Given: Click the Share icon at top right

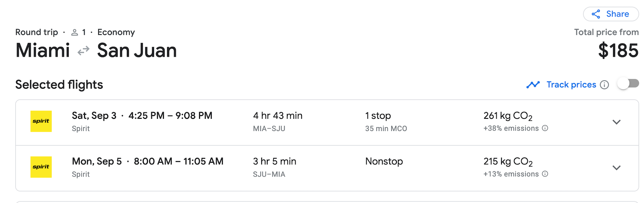Looking at the screenshot, I should click(596, 14).
